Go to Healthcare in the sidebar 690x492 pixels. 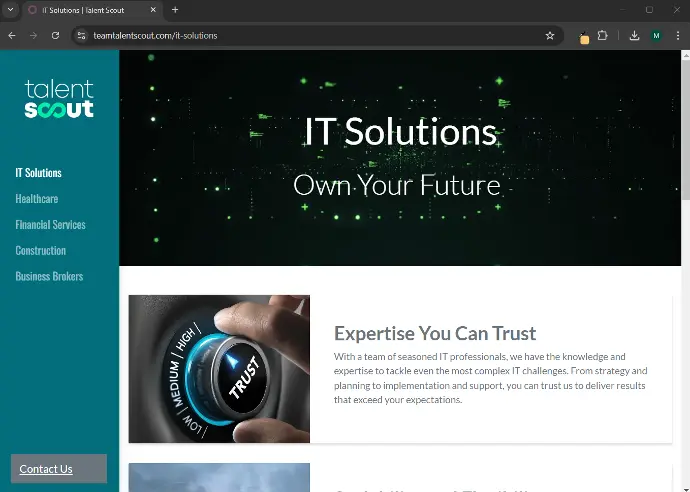point(37,199)
